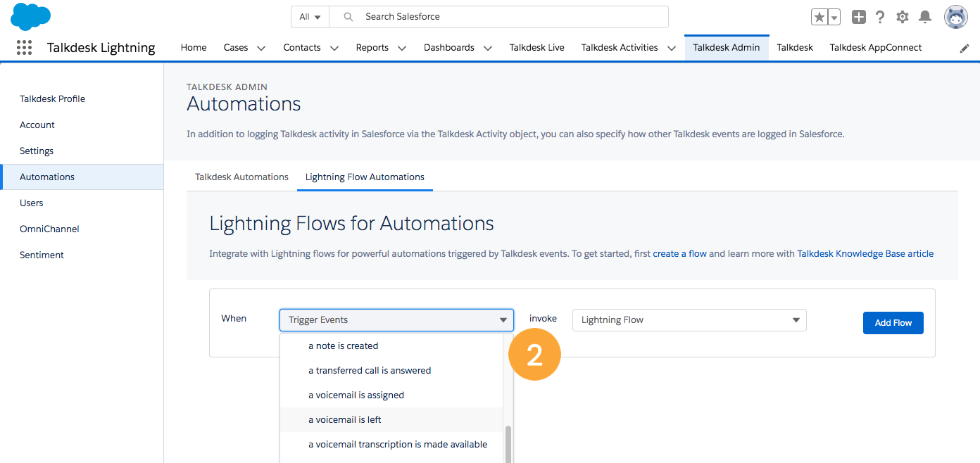Image resolution: width=980 pixels, height=463 pixels.
Task: Open the Notifications bell icon
Action: [925, 17]
